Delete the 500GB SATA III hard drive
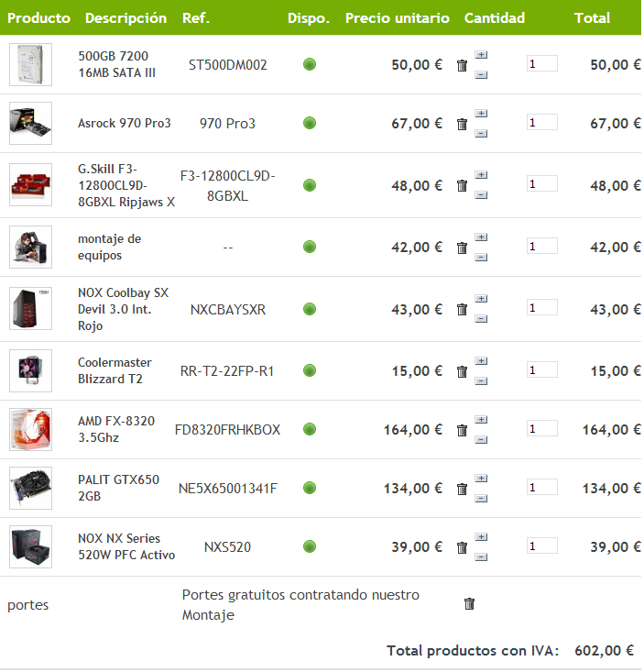This screenshot has height=672, width=644. 463,65
